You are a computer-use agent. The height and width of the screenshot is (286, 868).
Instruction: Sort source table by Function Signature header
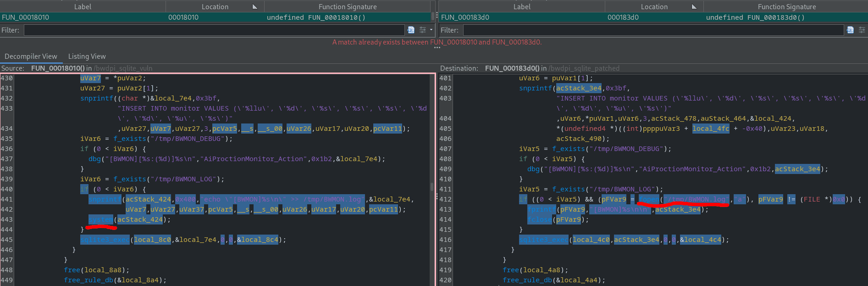pos(348,7)
